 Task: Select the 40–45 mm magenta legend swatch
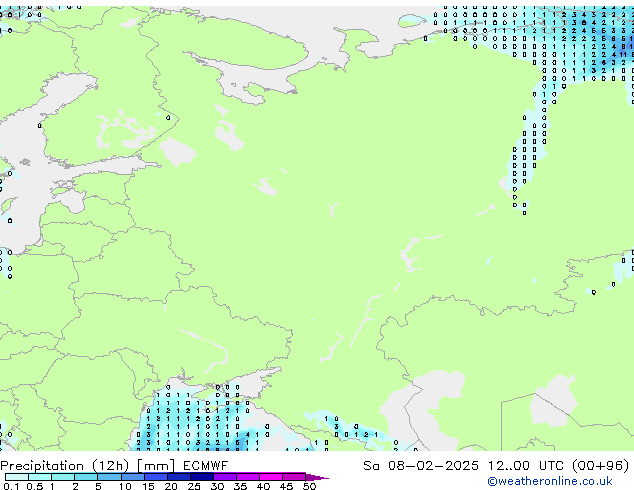[x=271, y=477]
